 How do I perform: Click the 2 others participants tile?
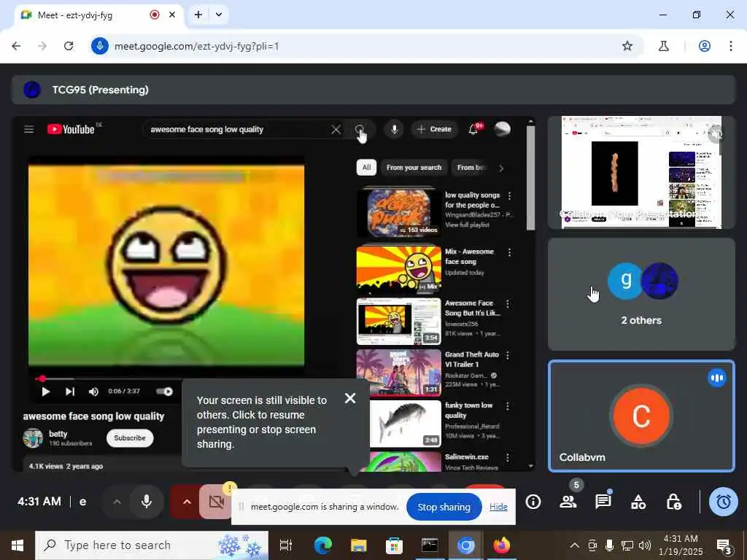641,295
